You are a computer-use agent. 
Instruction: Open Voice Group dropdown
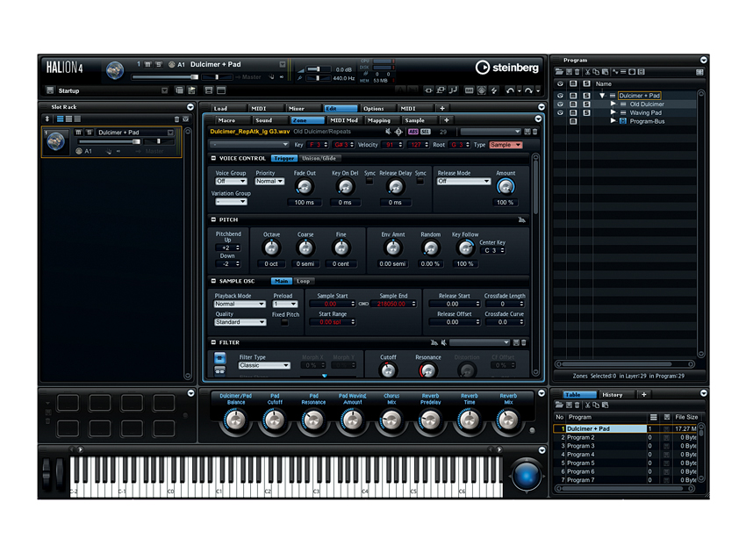pos(231,182)
